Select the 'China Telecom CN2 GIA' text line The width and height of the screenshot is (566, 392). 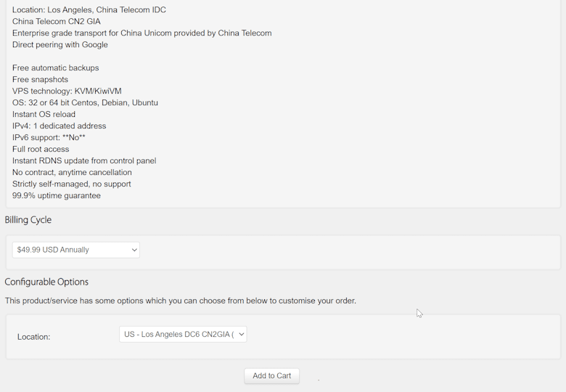click(x=57, y=22)
